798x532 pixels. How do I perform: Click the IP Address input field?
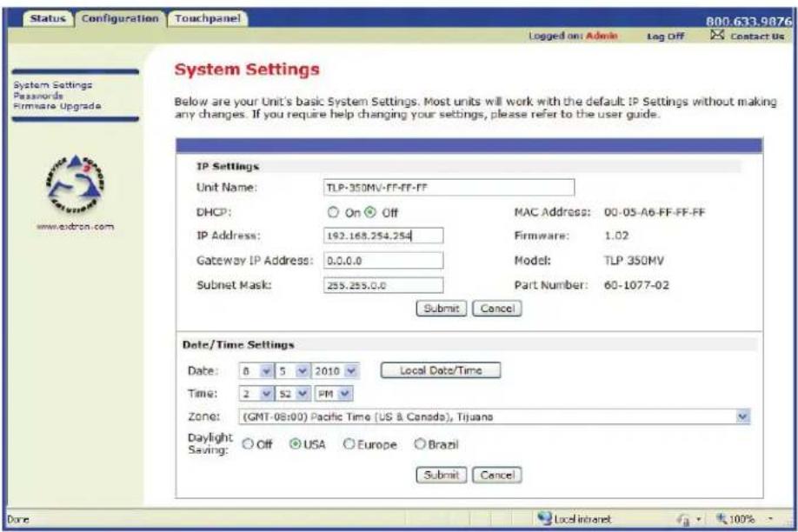383,236
